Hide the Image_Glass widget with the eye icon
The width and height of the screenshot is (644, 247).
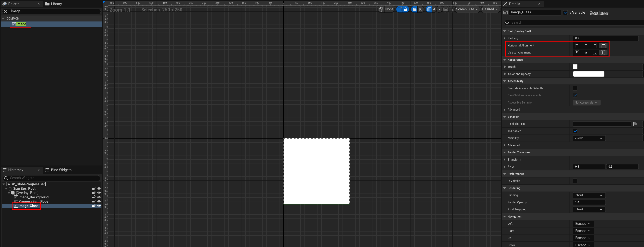click(x=99, y=206)
